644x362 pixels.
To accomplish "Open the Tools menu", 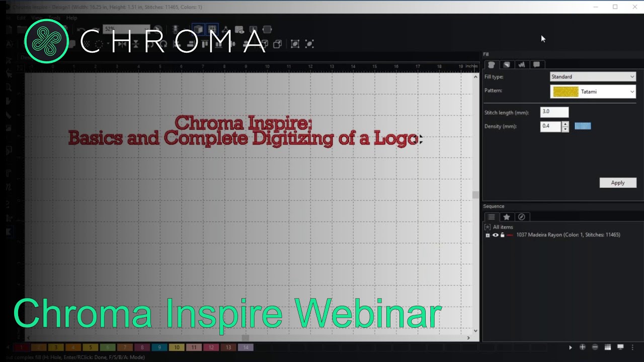I will pos(53,18).
